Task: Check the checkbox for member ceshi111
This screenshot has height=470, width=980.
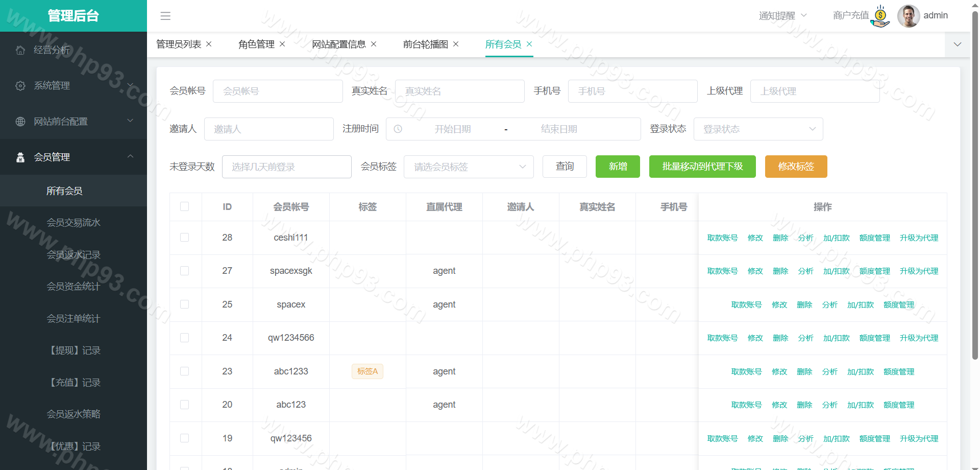Action: point(185,238)
